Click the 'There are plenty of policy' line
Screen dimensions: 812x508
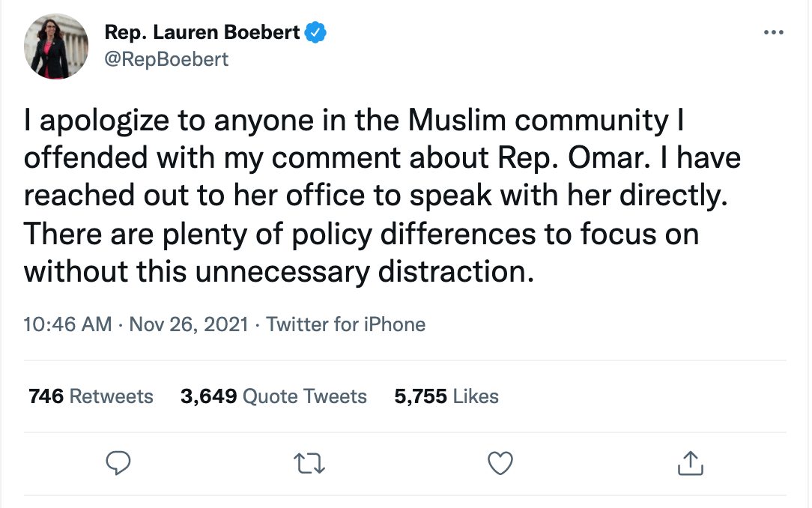point(362,234)
